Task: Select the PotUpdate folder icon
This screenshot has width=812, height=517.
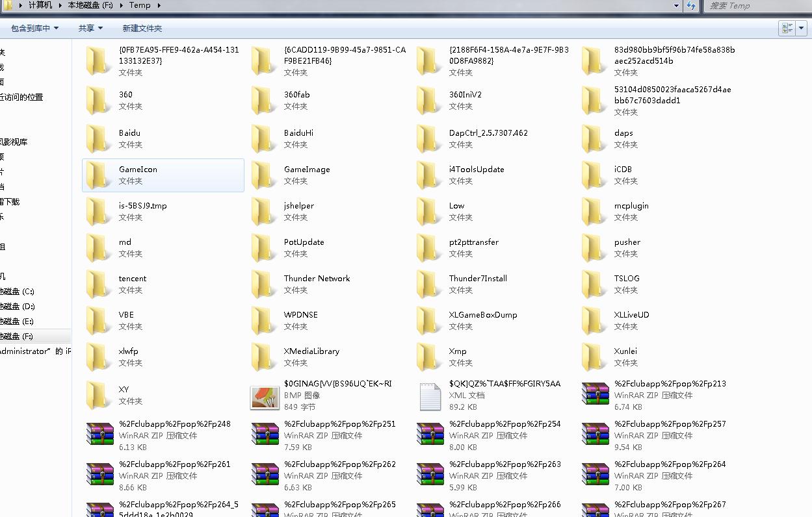Action: (x=263, y=247)
